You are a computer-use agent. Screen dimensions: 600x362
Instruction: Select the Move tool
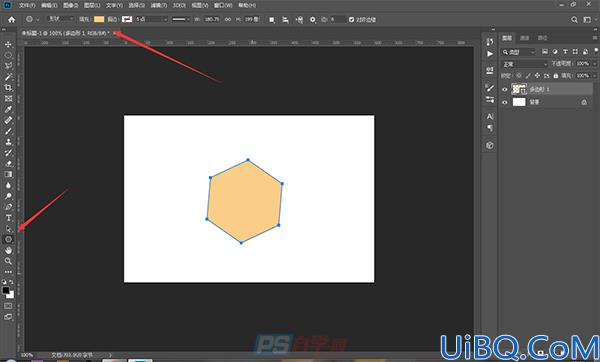pyautogui.click(x=8, y=44)
